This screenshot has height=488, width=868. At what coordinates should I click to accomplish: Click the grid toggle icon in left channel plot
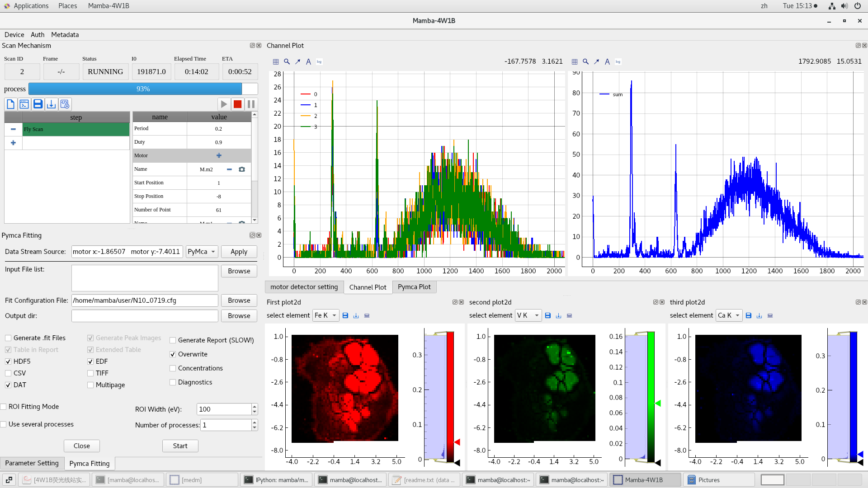click(276, 62)
